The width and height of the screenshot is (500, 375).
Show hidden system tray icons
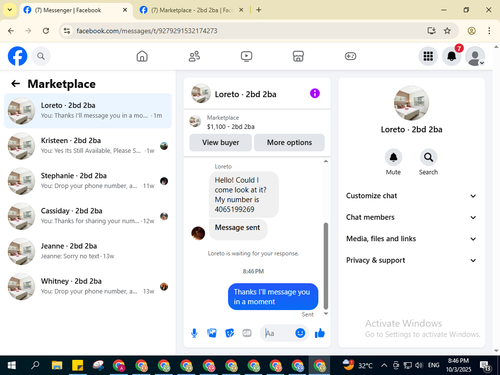click(x=384, y=366)
